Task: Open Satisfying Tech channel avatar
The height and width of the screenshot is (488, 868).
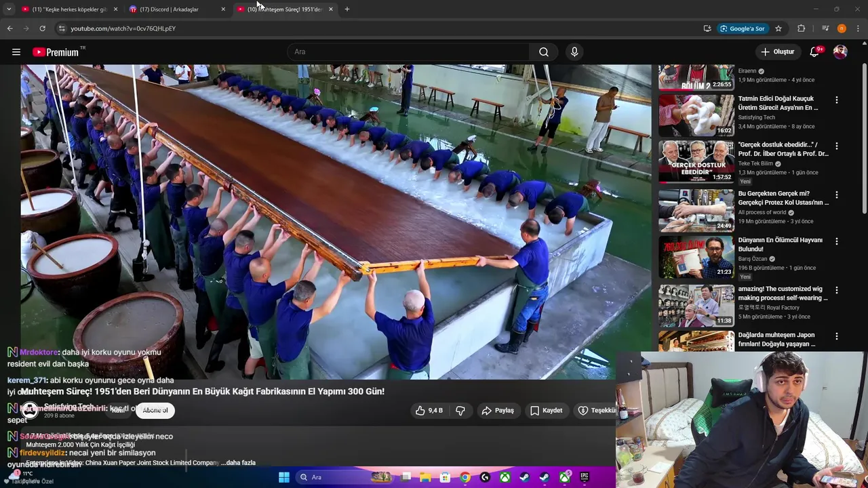Action: coord(30,410)
